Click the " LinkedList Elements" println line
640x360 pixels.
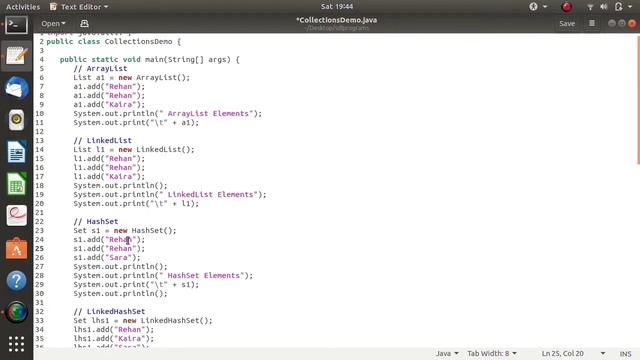tap(170, 195)
